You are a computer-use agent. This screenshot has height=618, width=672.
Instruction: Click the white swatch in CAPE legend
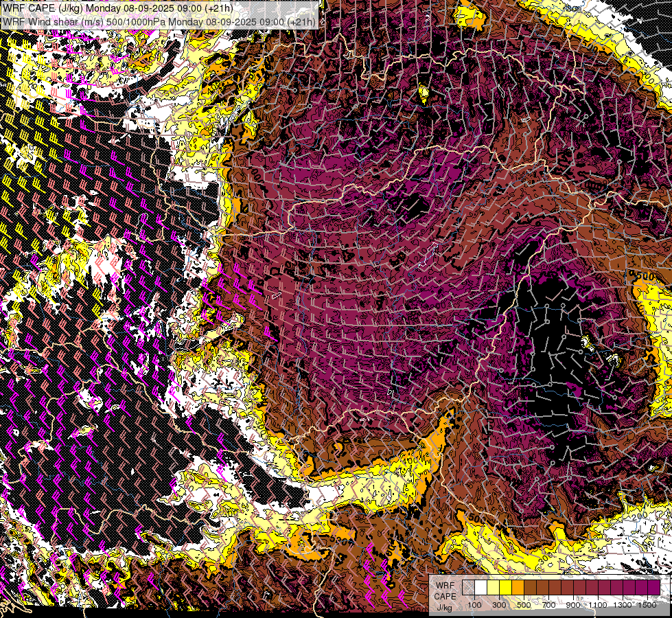click(x=481, y=587)
